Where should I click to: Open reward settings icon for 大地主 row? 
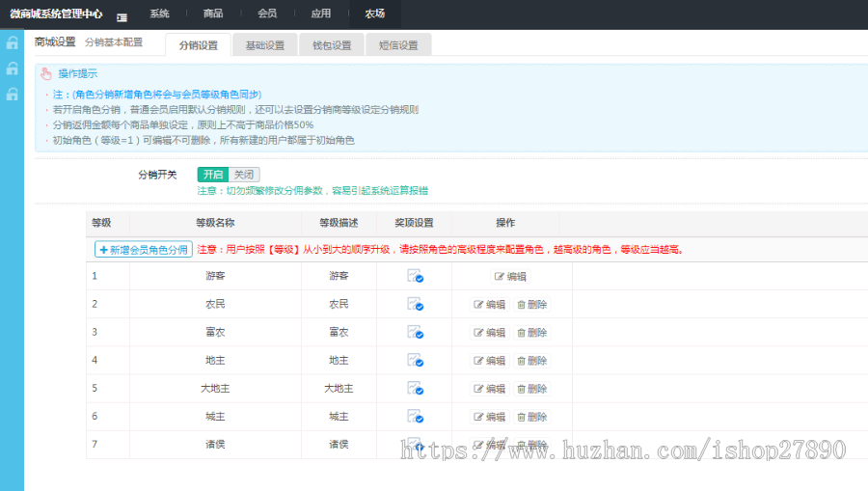415,388
